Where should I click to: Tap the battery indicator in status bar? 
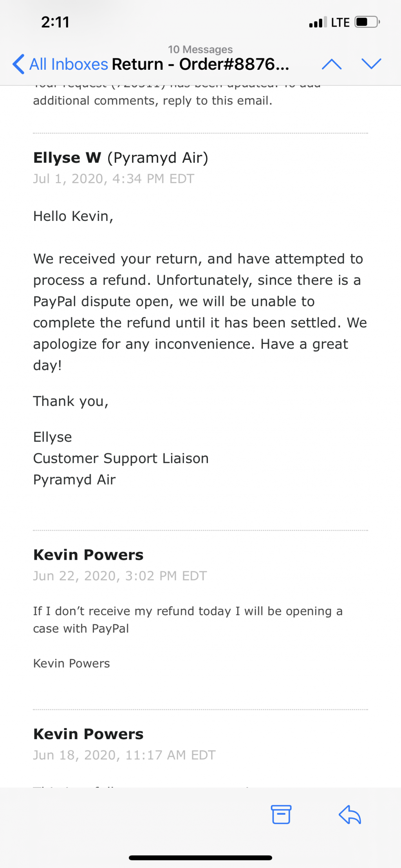[367, 22]
